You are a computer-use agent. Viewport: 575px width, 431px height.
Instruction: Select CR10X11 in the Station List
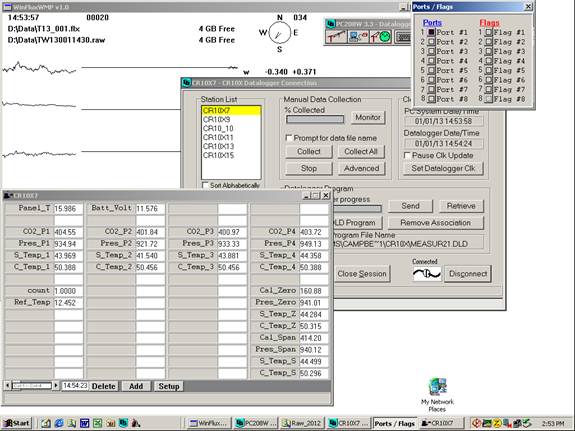pos(231,138)
